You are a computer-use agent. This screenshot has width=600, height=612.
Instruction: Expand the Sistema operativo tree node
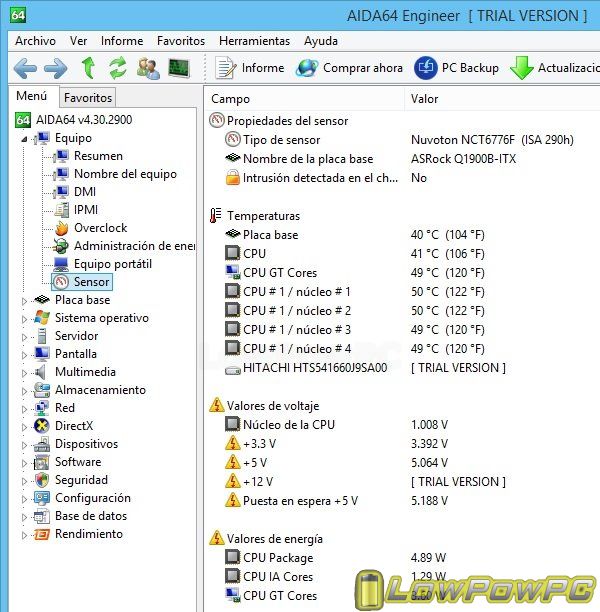coord(25,318)
